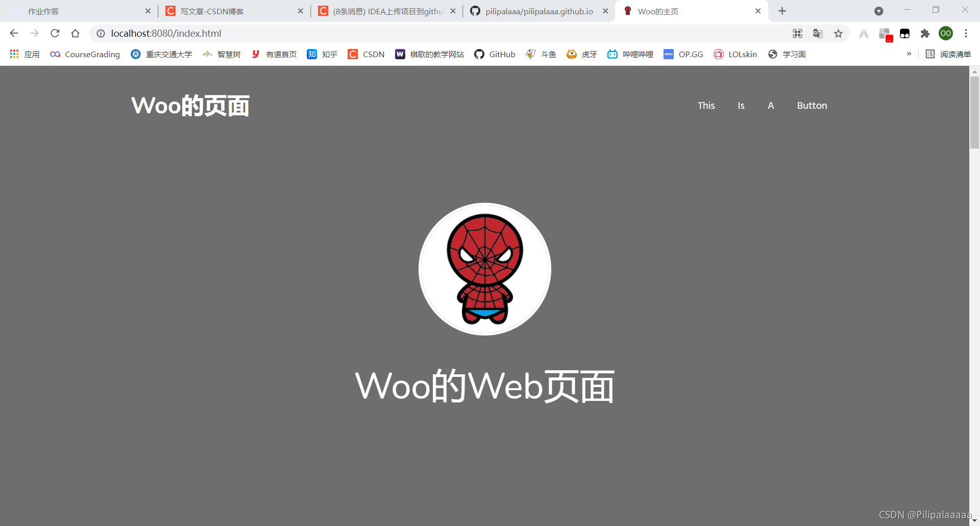Click the This nav link
This screenshot has height=526, width=980.
pos(706,105)
